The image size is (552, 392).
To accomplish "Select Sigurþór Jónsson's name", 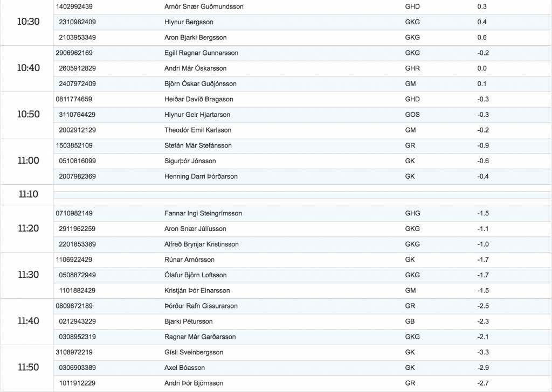I will pos(190,161).
